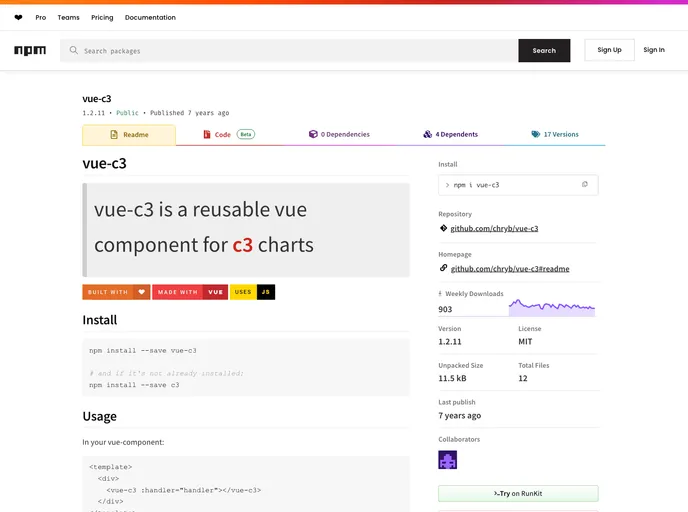Click the weekly downloads value 903
Screen dimensions: 688x512
click(x=445, y=309)
